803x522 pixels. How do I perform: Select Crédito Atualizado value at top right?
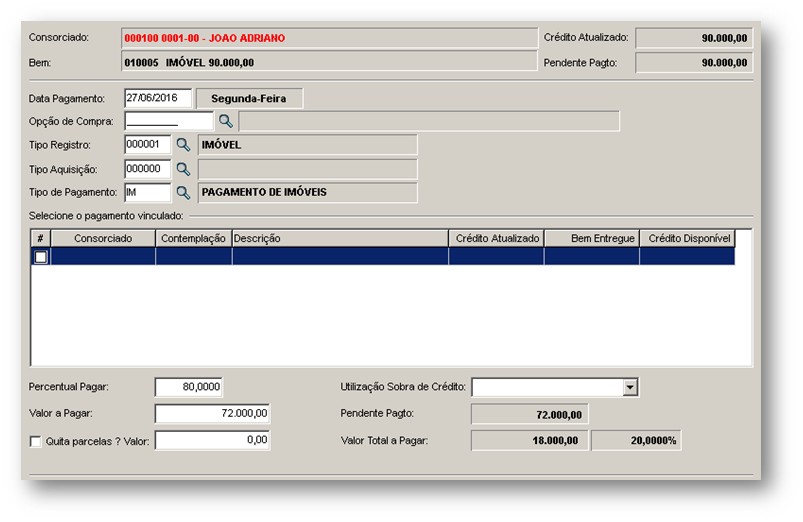(694, 38)
